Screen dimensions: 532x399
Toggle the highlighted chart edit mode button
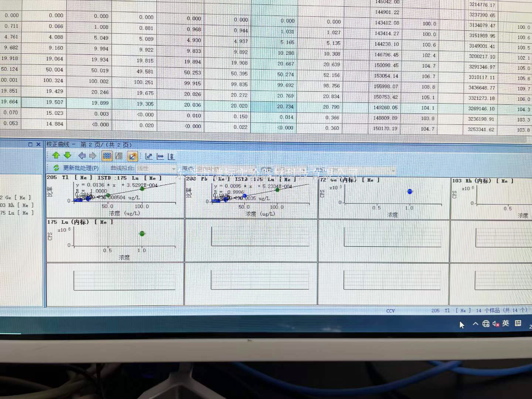point(132,156)
